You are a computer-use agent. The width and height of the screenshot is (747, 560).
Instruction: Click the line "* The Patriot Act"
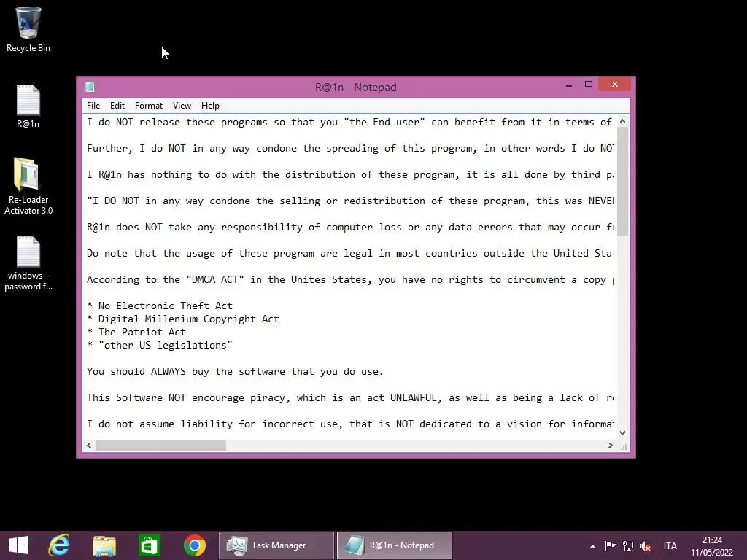(x=136, y=332)
